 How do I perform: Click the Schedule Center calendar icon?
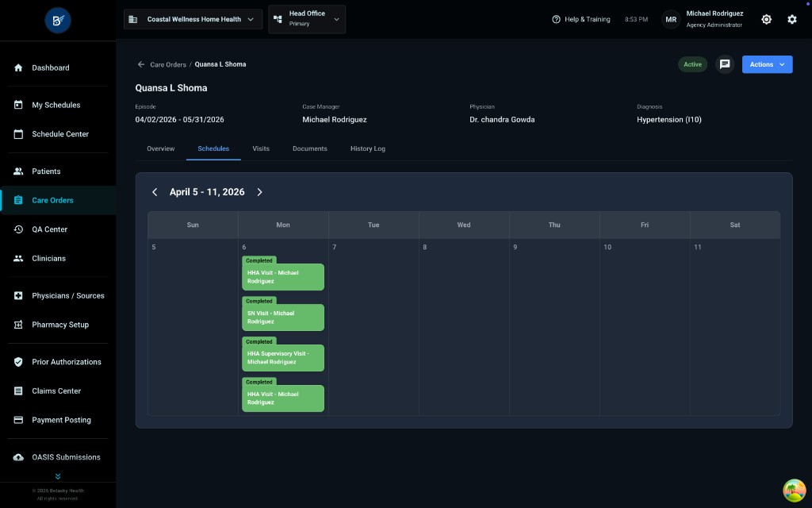click(x=18, y=134)
